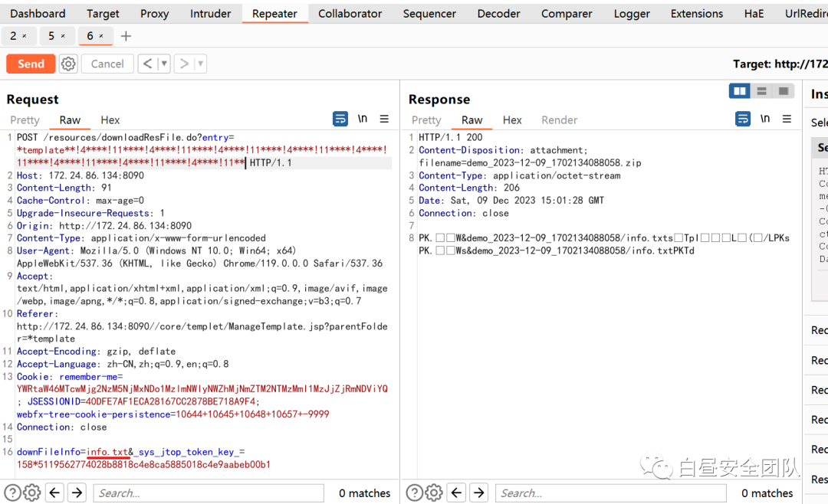828x504 pixels.
Task: Open request send settings gear
Action: coord(68,64)
